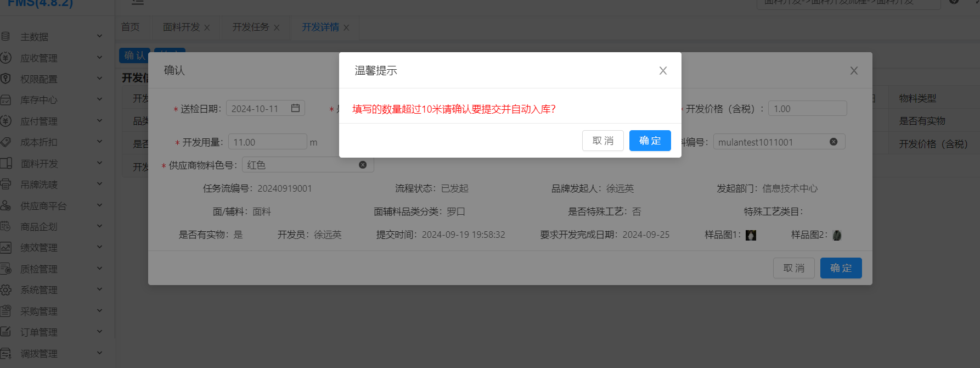Viewport: 980px width, 368px height.
Task: Switch to the 开发任务 tab
Action: point(250,27)
